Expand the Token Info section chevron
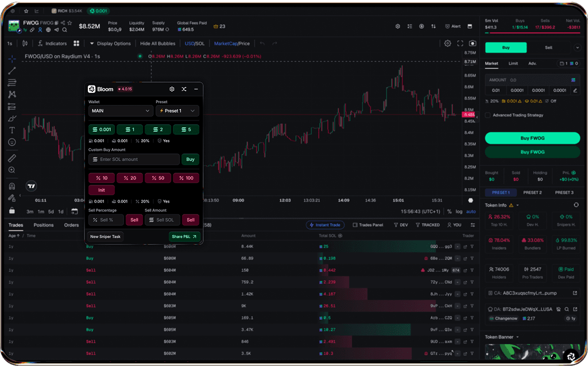 (517, 205)
